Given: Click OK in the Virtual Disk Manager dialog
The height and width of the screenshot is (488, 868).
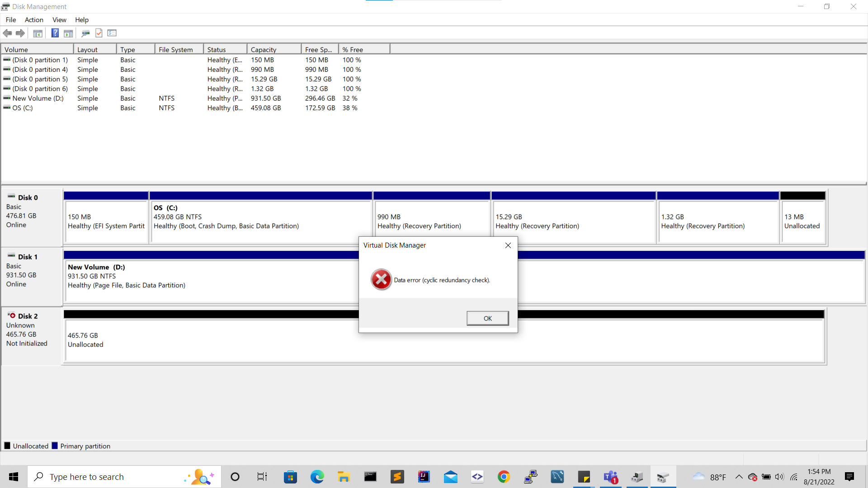Looking at the screenshot, I should (x=487, y=318).
